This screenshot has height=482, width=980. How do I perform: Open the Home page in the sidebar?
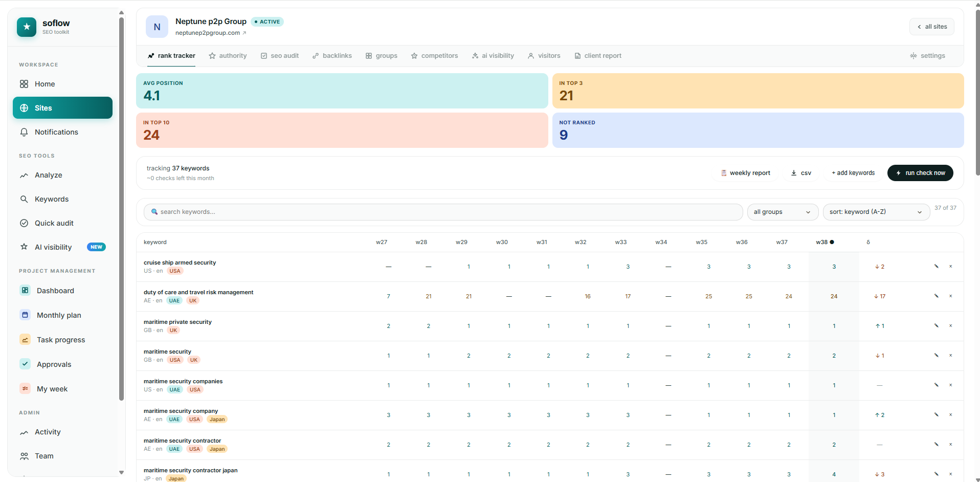click(62, 84)
